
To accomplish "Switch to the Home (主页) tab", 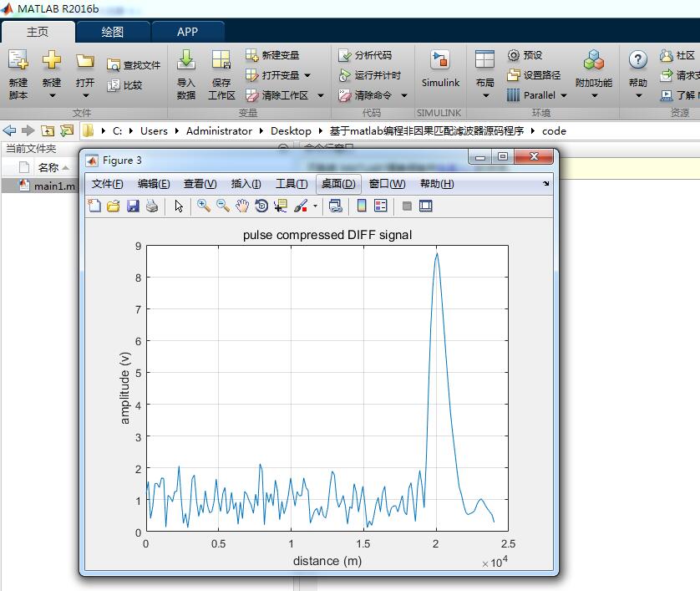I will 38,32.
